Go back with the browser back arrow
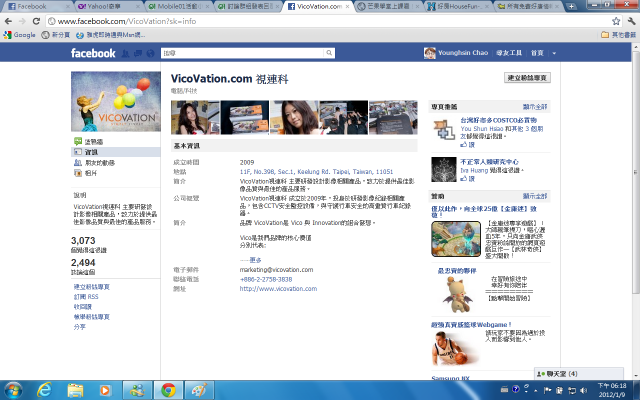The width and height of the screenshot is (640, 400). tap(8, 21)
